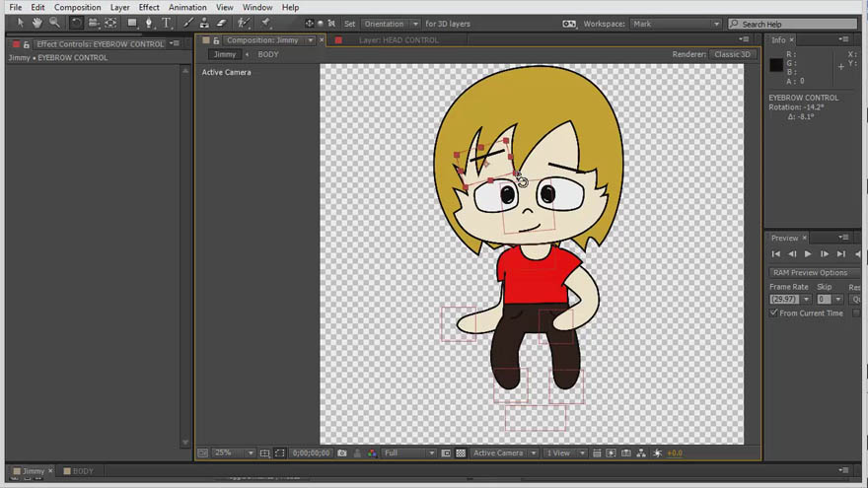The image size is (868, 488).
Task: Open the Effect menu
Action: (149, 7)
